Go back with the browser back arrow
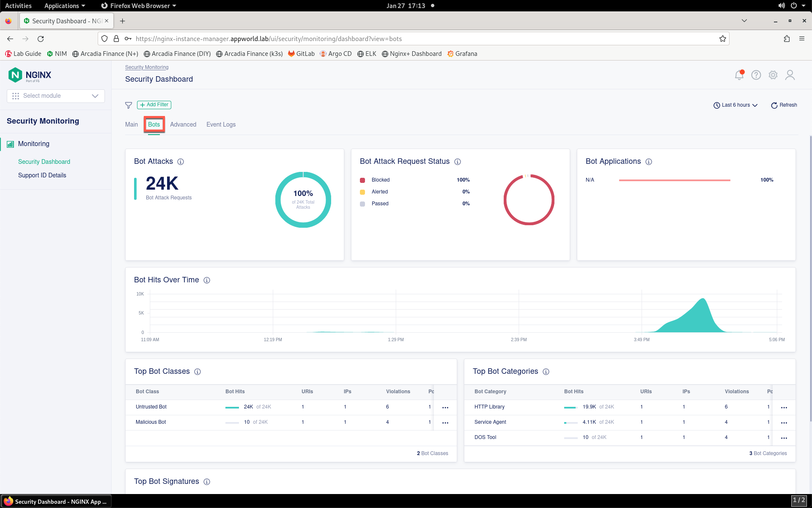The width and height of the screenshot is (812, 508). coord(10,39)
